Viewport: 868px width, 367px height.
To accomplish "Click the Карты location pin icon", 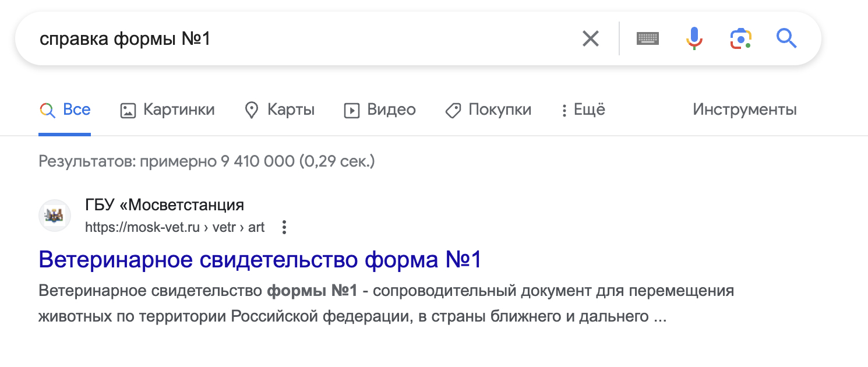I will [252, 110].
